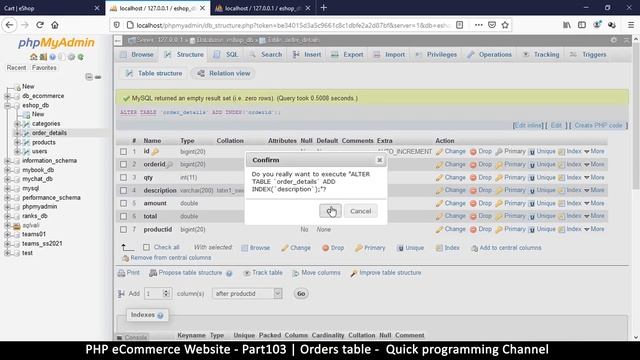Click the Drop icon in the amount row
The width and height of the screenshot is (640, 360).
(x=473, y=203)
